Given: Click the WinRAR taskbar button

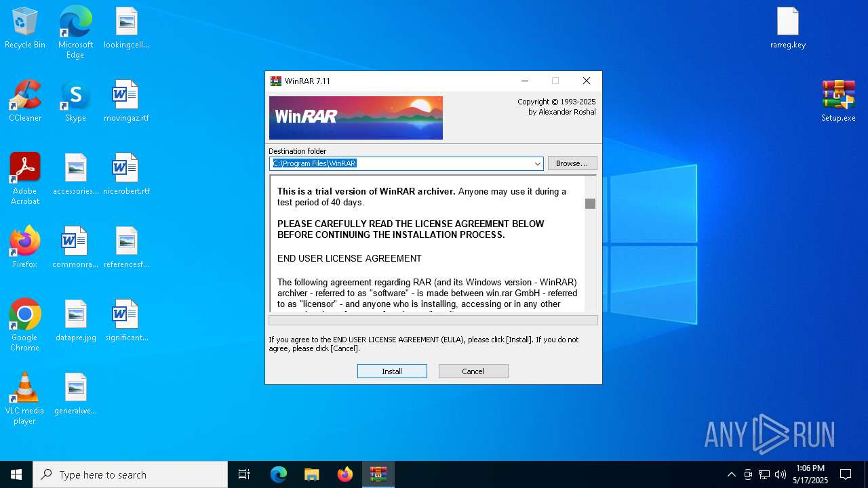Looking at the screenshot, I should [378, 474].
